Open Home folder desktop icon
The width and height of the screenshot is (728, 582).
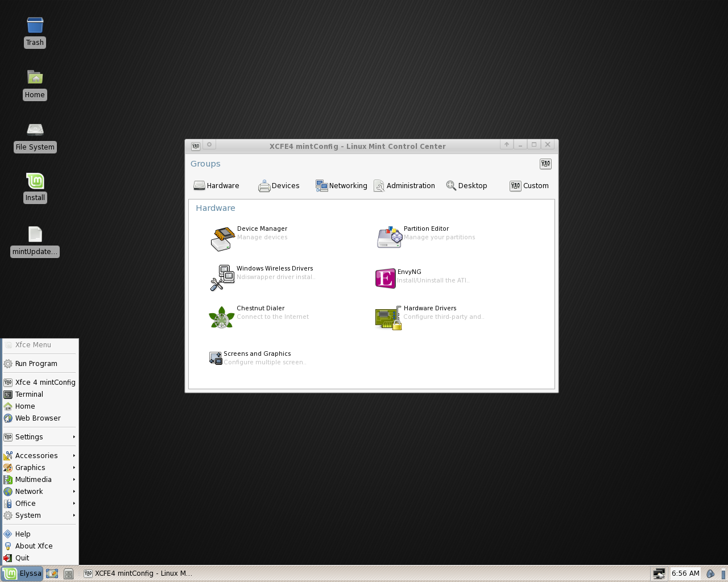coord(35,77)
